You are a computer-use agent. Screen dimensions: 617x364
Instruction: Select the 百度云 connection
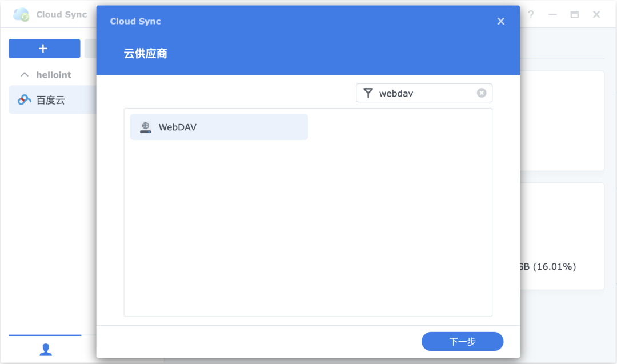53,100
